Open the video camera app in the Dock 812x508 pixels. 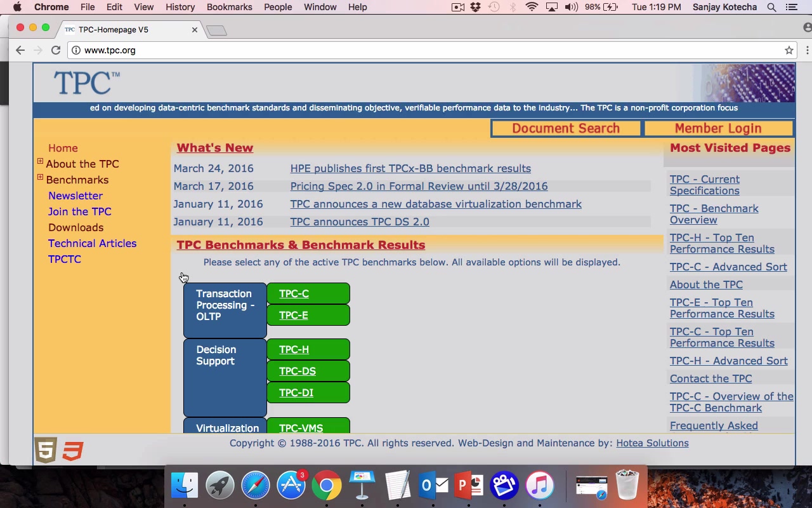click(x=504, y=486)
